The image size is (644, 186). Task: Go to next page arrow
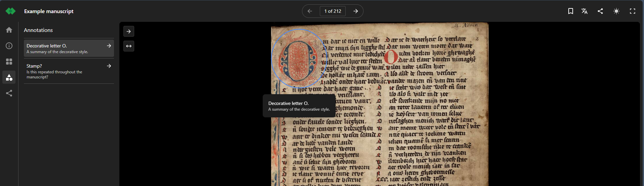pos(355,11)
